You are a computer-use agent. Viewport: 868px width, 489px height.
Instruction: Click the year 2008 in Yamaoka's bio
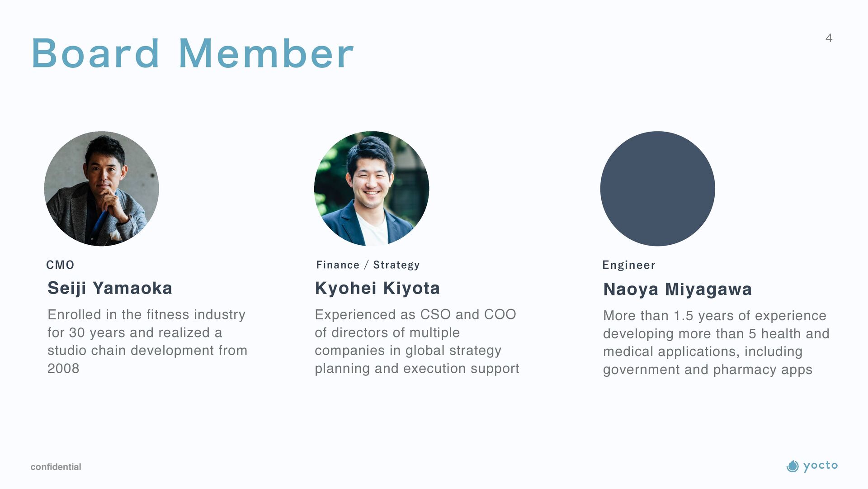point(63,369)
